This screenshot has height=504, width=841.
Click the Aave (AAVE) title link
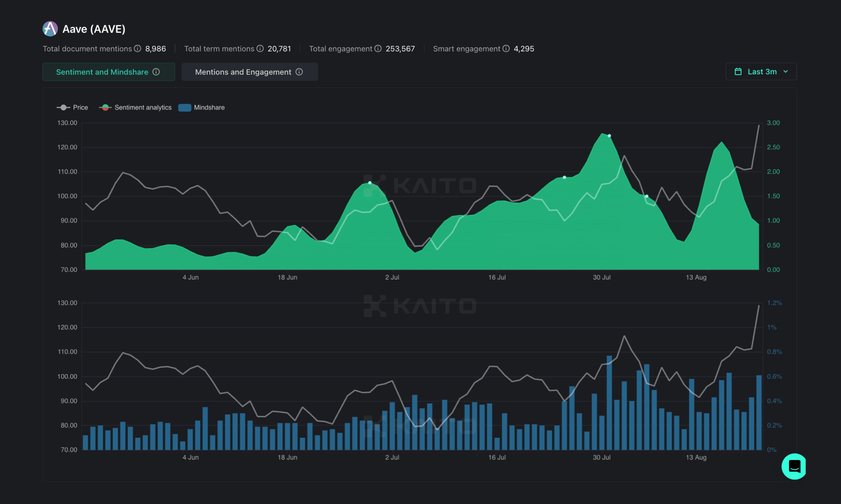tap(94, 29)
